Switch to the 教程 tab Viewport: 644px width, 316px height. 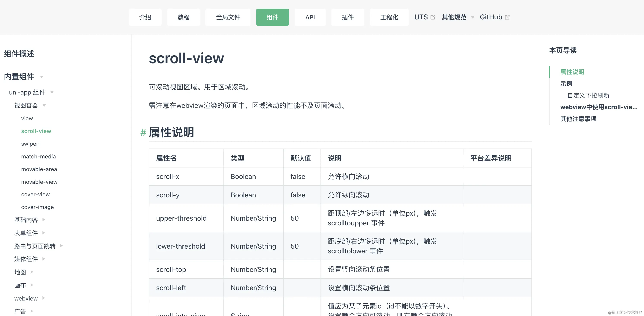pos(184,17)
